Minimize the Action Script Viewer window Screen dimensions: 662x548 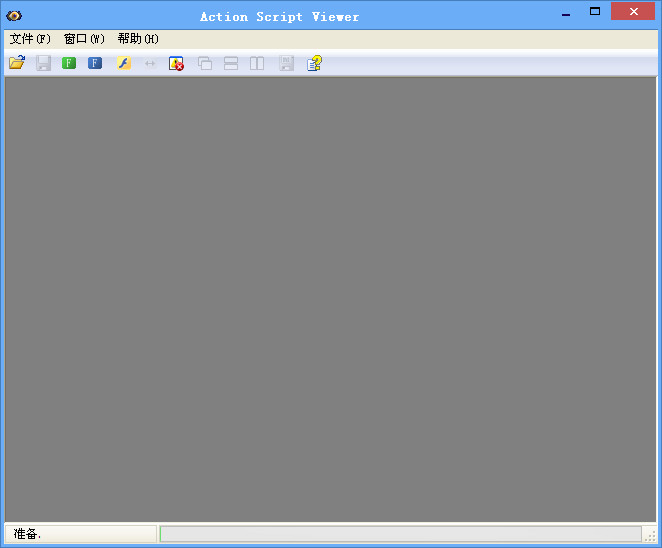click(x=566, y=14)
